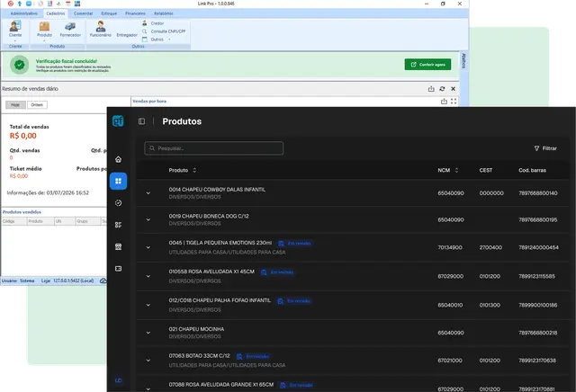The height and width of the screenshot is (392, 576).
Task: Select the highlighted products grid sidebar icon
Action: click(118, 181)
